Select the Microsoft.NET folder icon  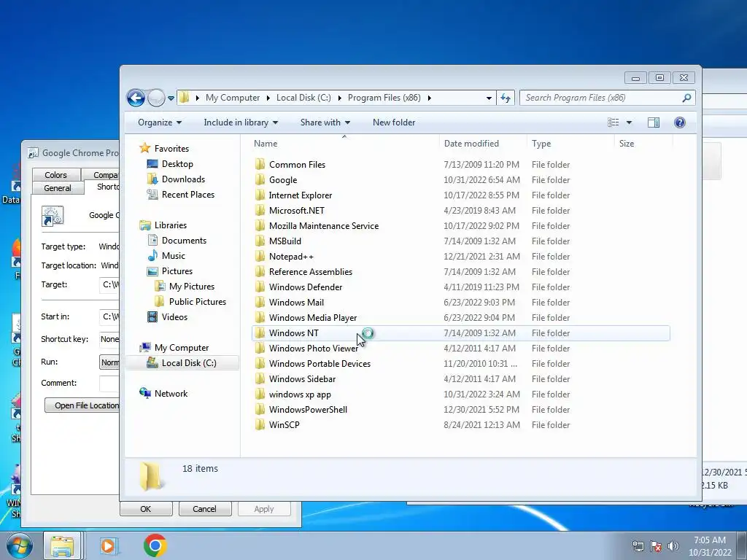[260, 211]
